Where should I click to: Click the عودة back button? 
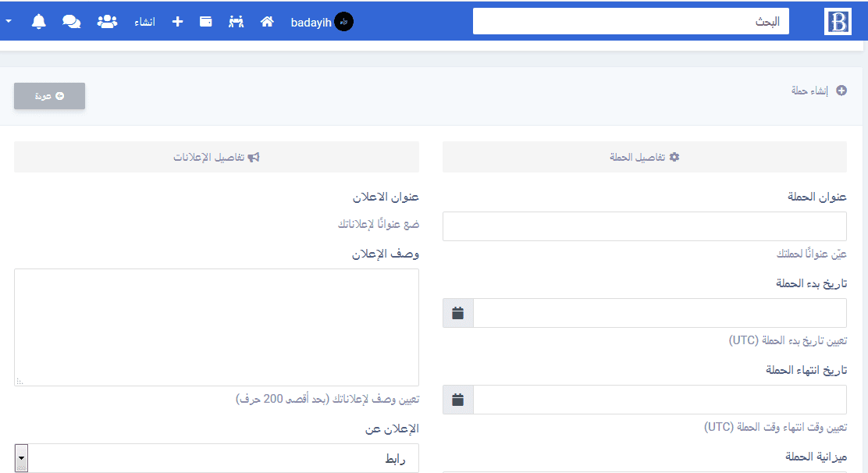coord(49,96)
